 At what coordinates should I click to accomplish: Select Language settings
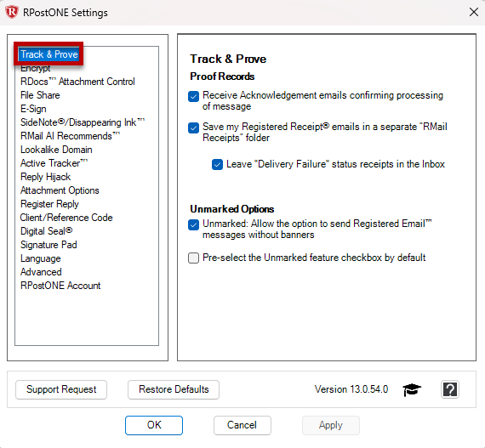[x=41, y=258]
